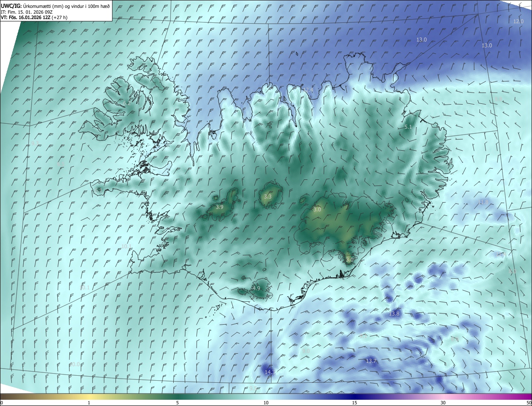Click the colorbar tick labeled 10
Image resolution: width=532 pixels, height=406 pixels.
tap(266, 403)
